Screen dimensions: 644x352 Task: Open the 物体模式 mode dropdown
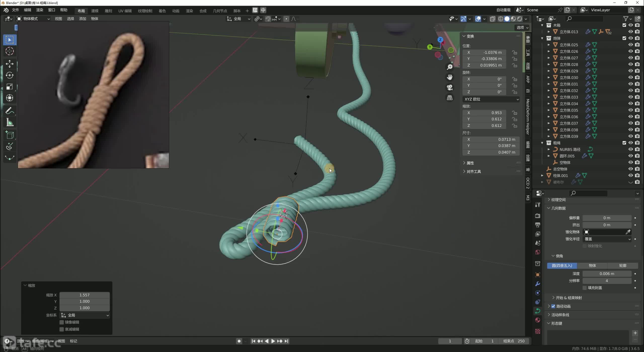coord(33,19)
